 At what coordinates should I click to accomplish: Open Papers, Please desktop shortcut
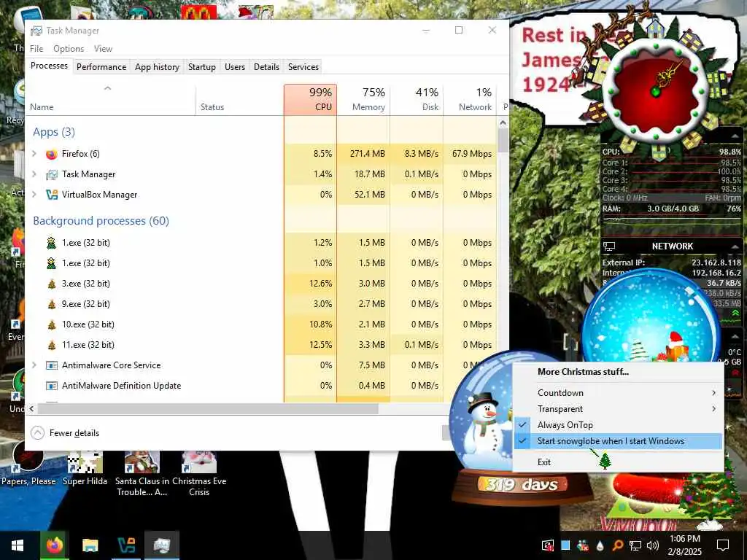point(28,464)
